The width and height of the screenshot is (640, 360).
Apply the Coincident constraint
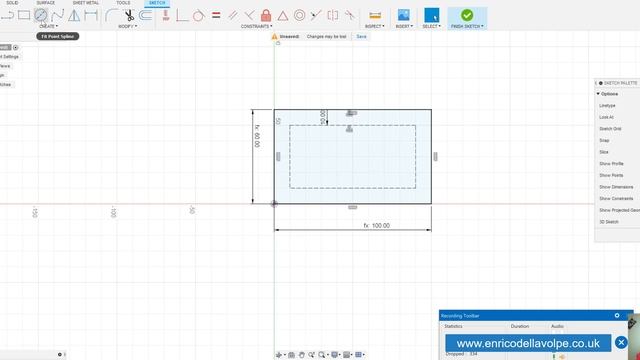tap(182, 16)
